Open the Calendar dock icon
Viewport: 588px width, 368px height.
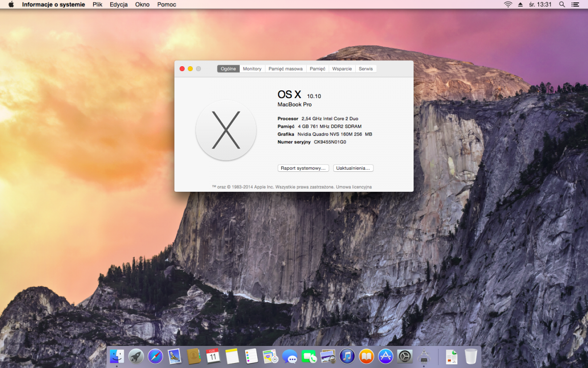213,356
